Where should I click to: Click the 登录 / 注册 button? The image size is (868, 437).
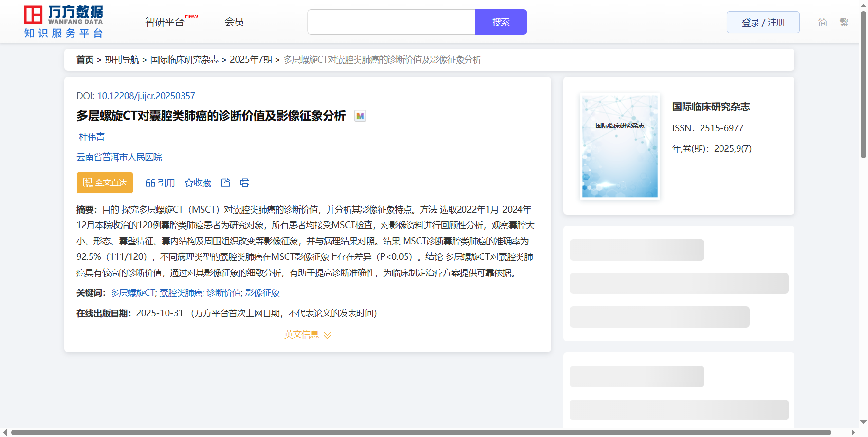(763, 22)
